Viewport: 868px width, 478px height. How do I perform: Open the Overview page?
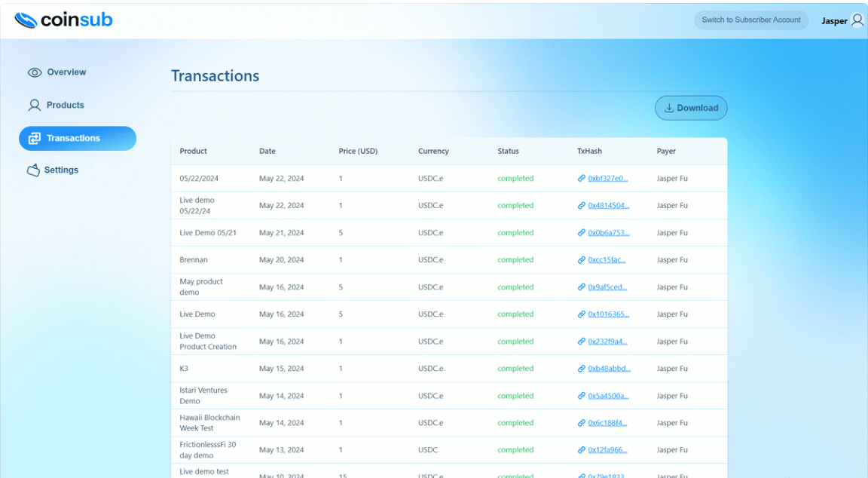(x=66, y=72)
